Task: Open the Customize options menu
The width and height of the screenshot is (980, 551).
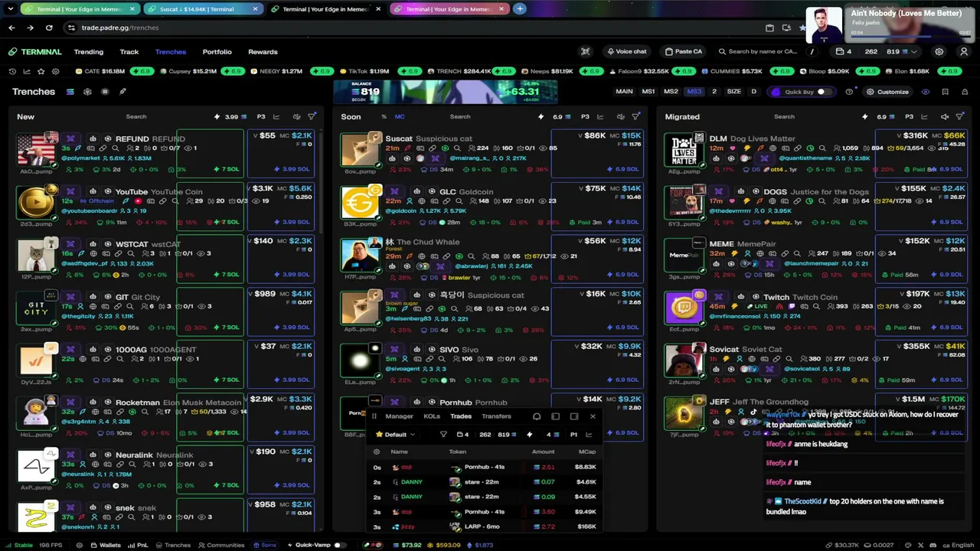Action: click(887, 92)
